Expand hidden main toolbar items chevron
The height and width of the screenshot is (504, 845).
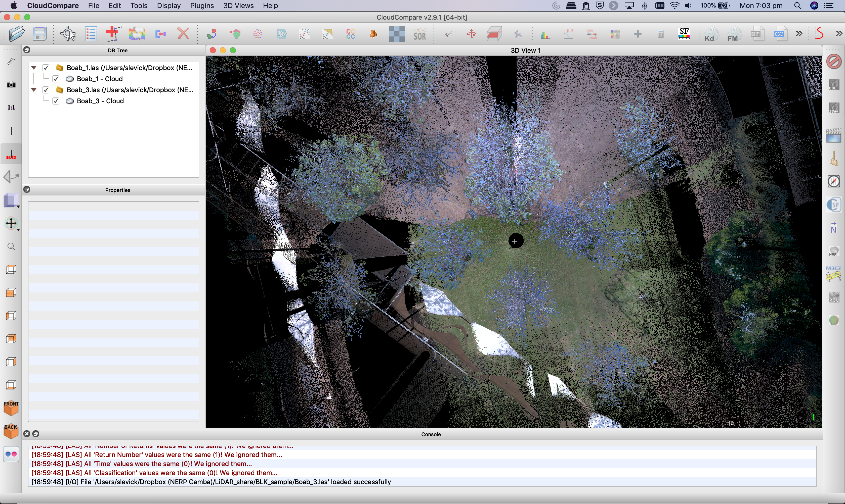click(799, 34)
